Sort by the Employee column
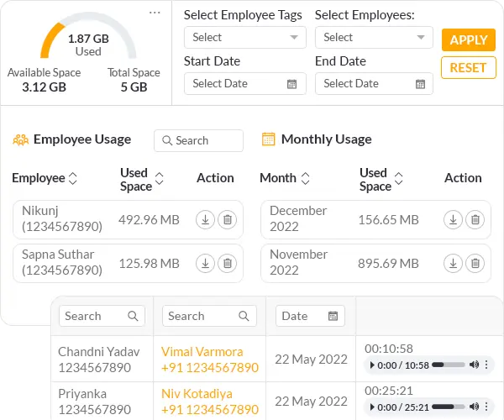504x420 pixels. point(73,178)
